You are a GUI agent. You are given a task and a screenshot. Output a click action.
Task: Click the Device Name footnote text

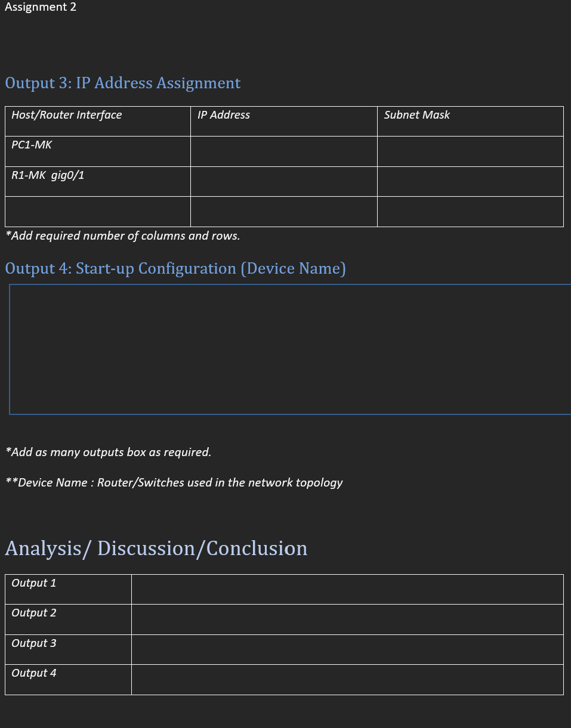point(174,483)
